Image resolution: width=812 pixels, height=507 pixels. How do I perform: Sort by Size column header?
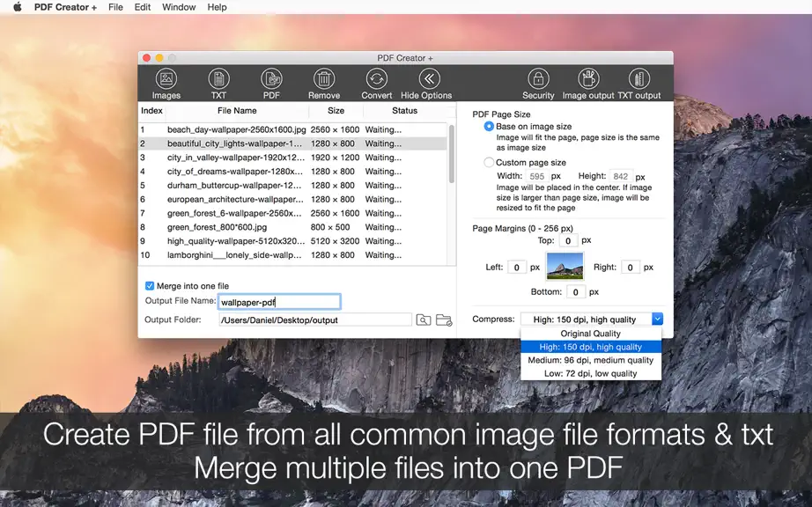(336, 111)
